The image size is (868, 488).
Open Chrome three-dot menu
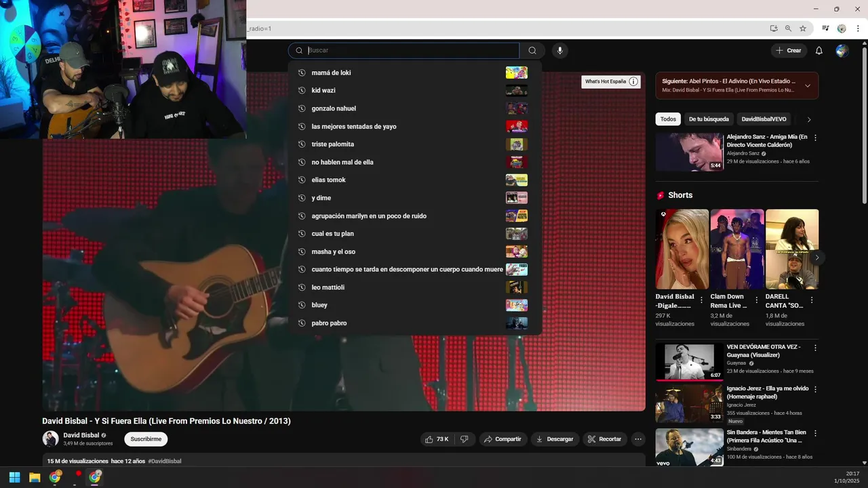click(858, 28)
